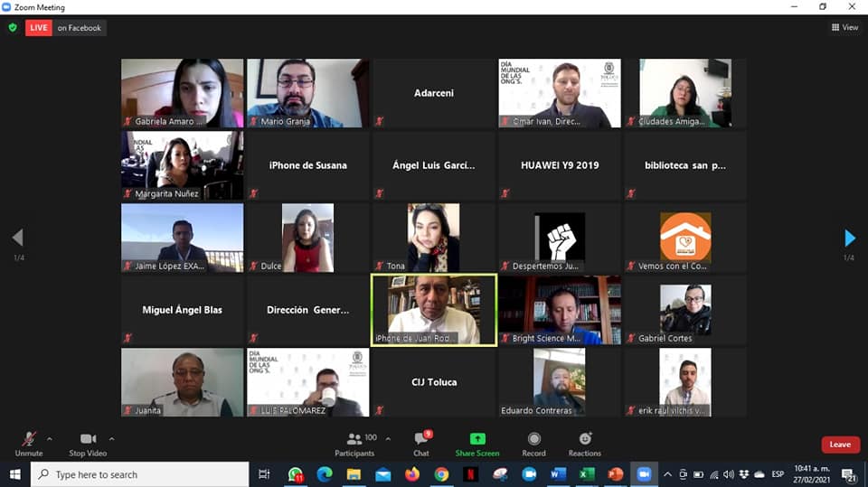Open the Chat panel
This screenshot has width=868, height=487.
click(x=421, y=443)
